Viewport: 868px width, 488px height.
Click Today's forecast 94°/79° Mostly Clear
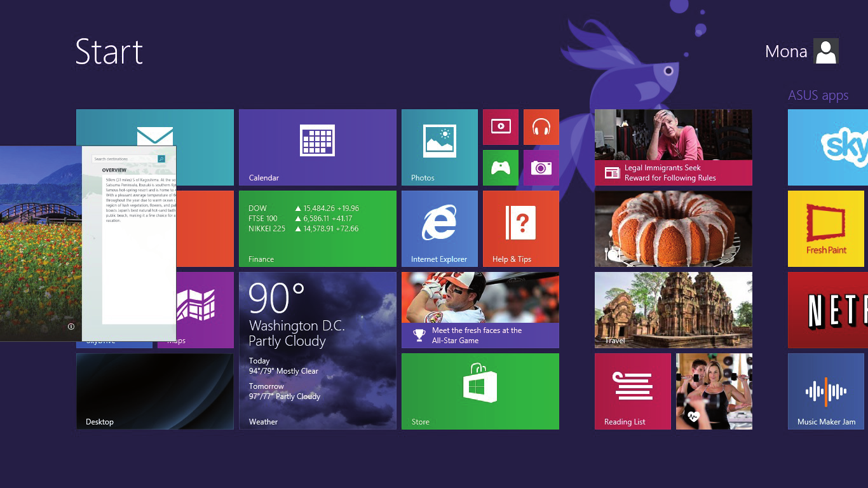[284, 366]
